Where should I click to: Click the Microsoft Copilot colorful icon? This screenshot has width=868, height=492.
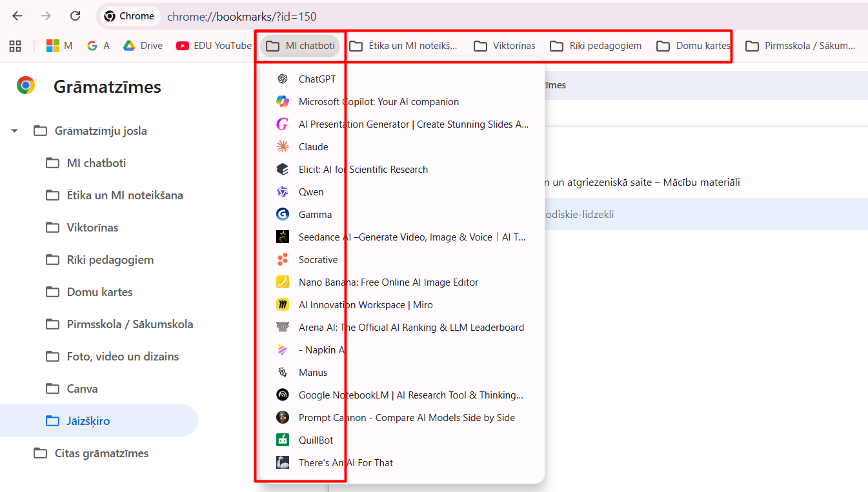282,102
